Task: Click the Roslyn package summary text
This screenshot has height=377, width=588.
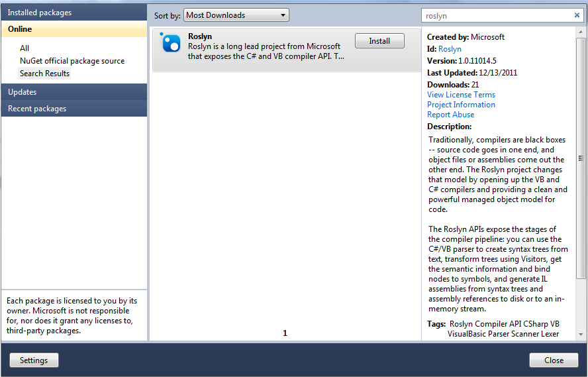Action: coord(266,52)
